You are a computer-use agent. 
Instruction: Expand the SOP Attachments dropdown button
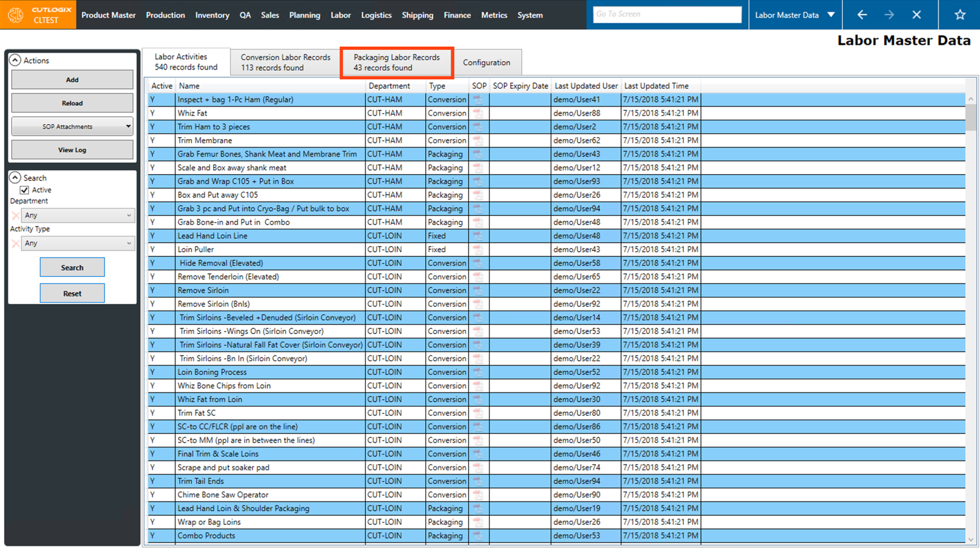click(128, 127)
